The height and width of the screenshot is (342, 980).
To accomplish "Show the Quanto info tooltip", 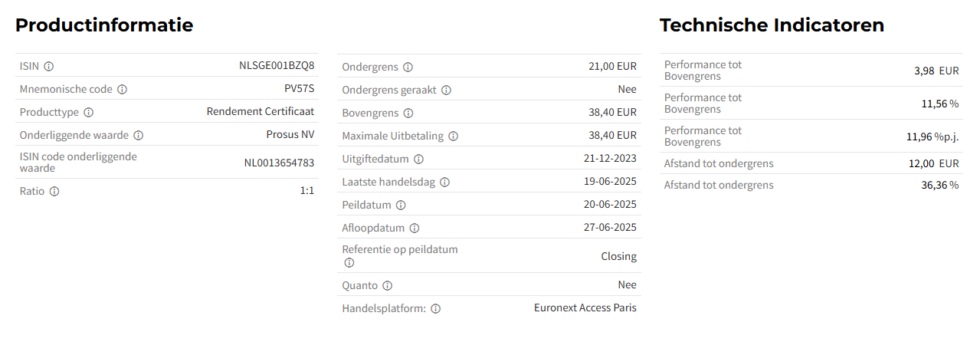I will coord(388,285).
